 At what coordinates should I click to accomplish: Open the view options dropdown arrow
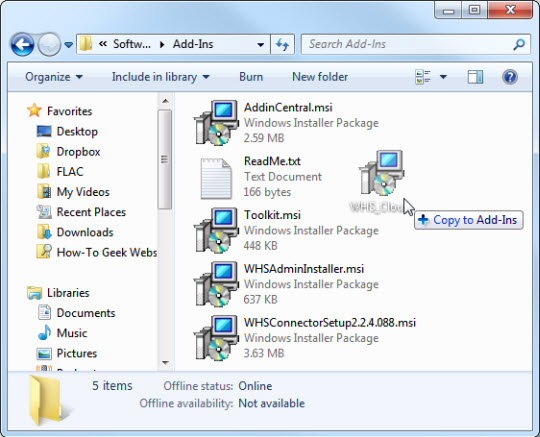(443, 77)
